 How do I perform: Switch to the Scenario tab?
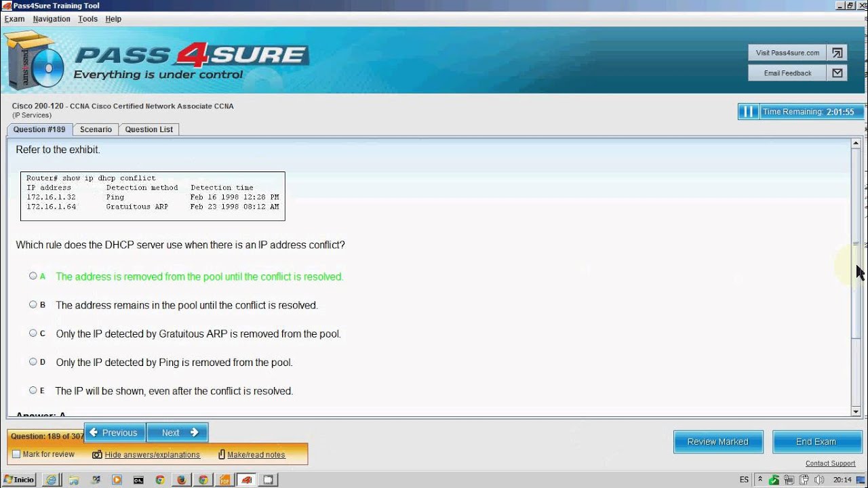point(96,129)
